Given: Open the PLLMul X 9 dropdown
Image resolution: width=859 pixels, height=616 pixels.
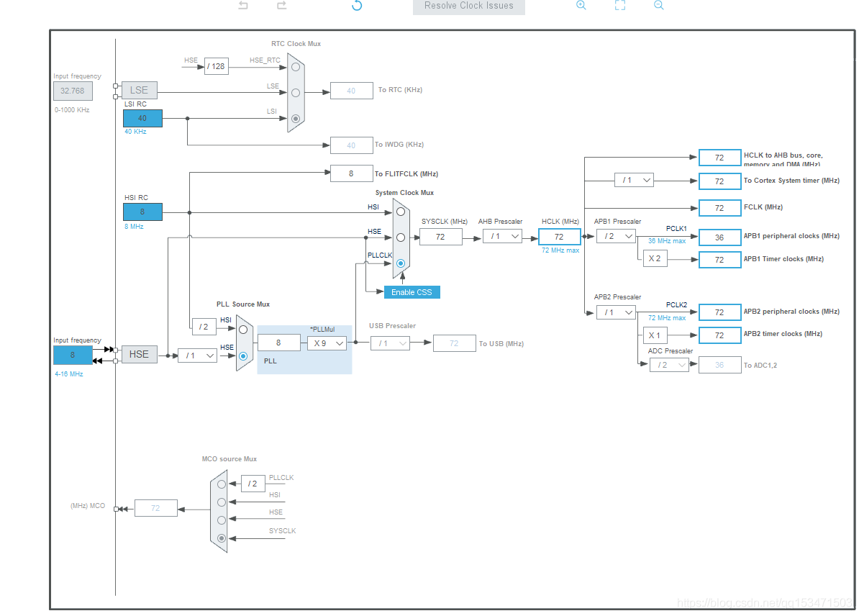Looking at the screenshot, I should tap(327, 343).
